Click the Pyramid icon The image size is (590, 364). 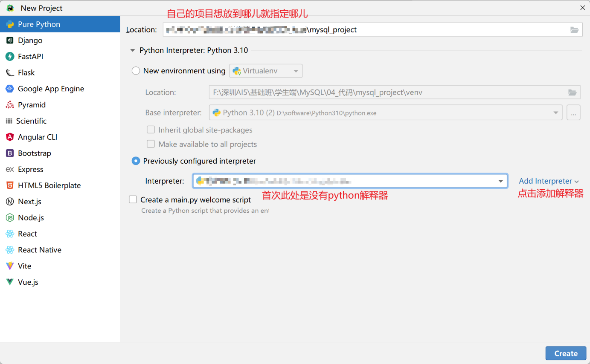click(x=10, y=105)
